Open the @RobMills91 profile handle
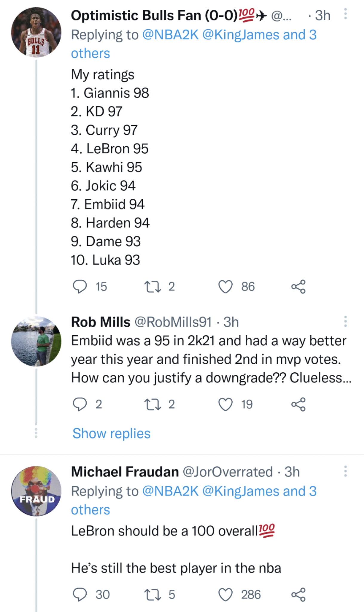This screenshot has width=364, height=612. (173, 322)
